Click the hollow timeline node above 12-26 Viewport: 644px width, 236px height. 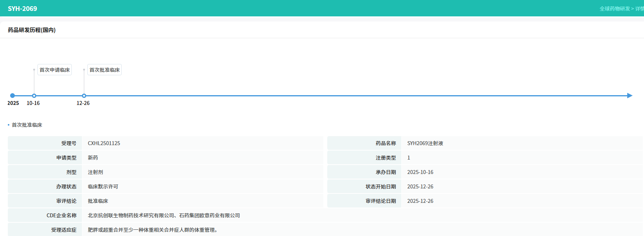84,96
